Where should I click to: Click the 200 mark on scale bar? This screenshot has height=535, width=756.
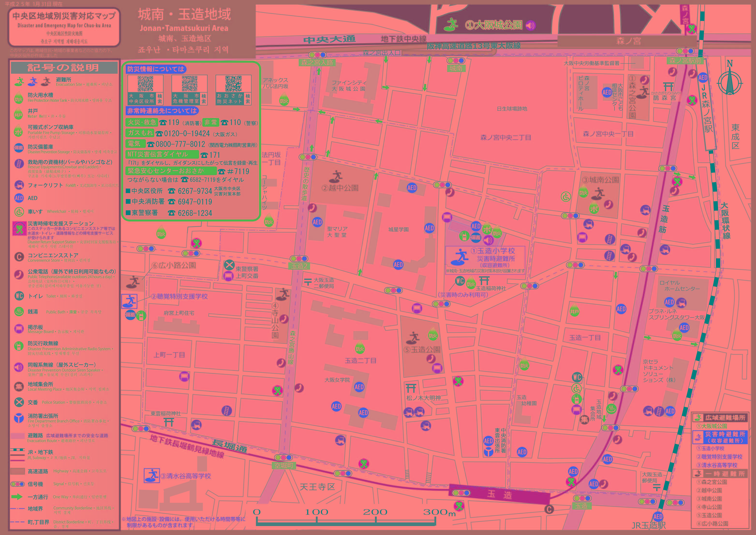(375, 512)
